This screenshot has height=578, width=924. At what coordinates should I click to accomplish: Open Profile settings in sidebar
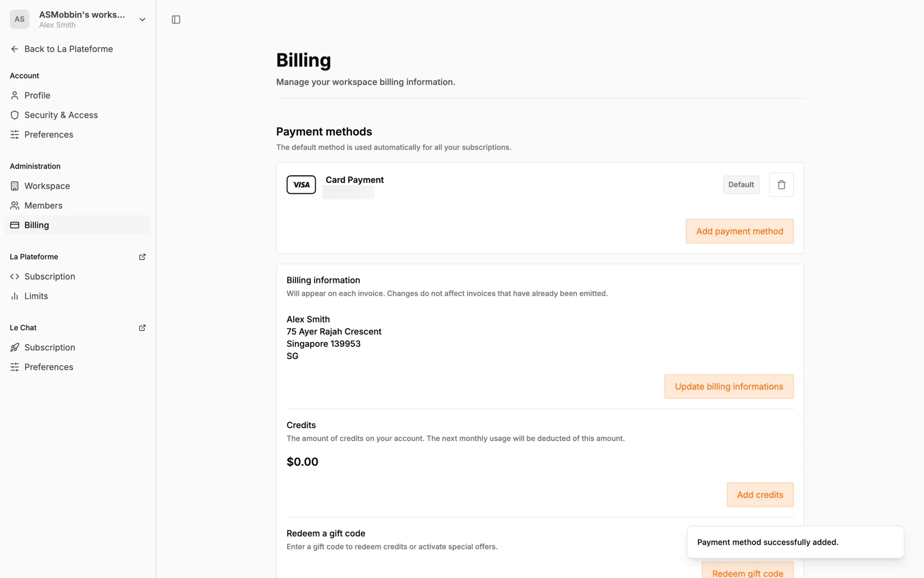coord(37,95)
